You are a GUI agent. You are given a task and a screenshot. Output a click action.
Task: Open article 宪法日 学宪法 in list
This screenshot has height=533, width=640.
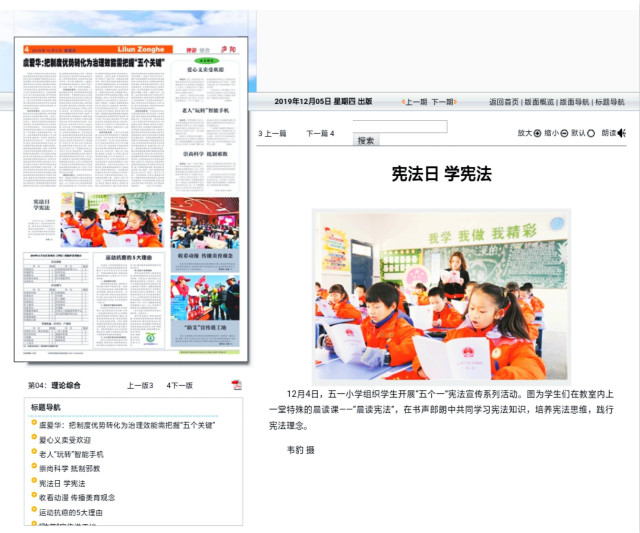(62, 483)
